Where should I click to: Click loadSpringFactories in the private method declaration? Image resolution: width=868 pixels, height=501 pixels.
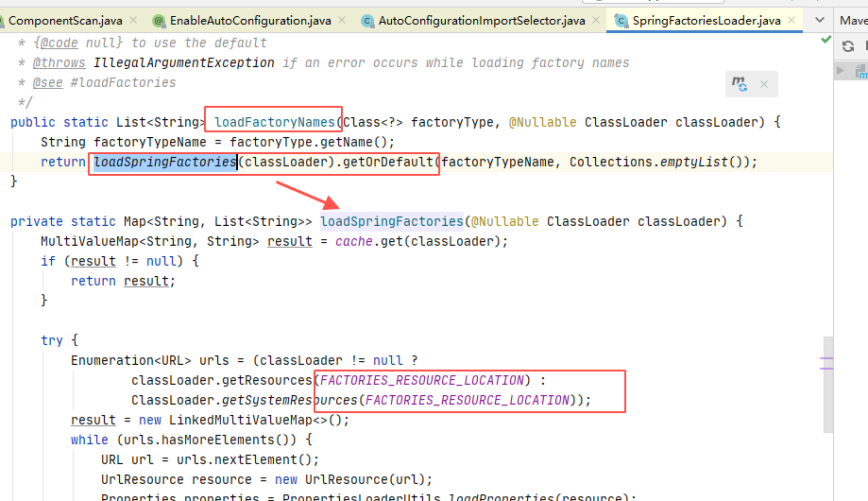[x=392, y=221]
